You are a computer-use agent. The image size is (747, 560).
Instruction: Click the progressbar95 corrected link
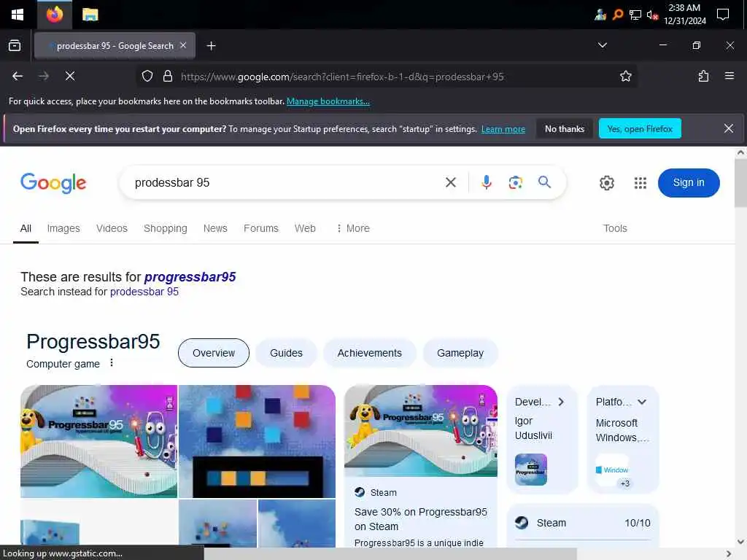click(x=190, y=277)
